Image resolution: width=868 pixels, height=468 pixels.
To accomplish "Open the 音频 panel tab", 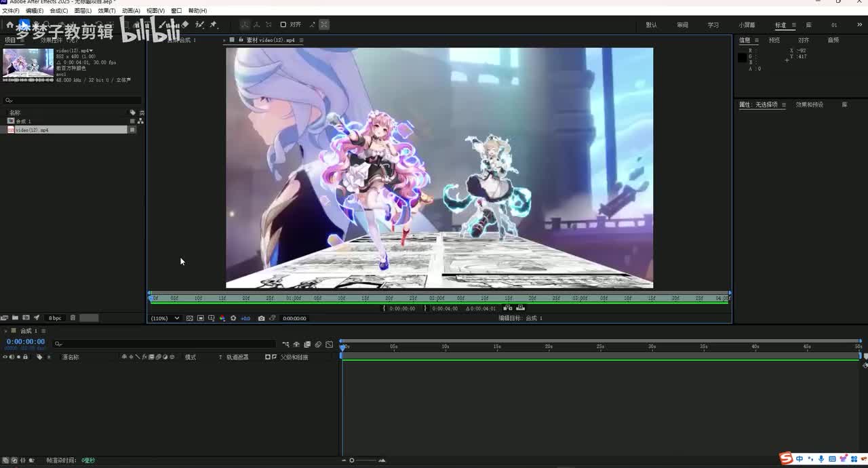I will pyautogui.click(x=833, y=40).
